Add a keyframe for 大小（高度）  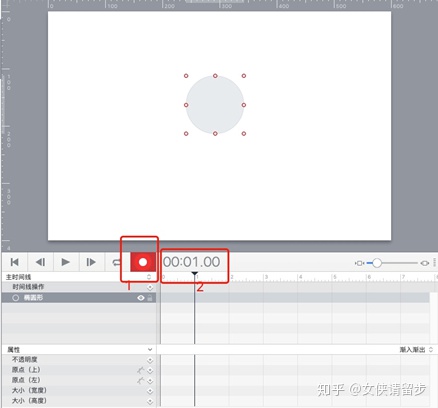pyautogui.click(x=150, y=401)
